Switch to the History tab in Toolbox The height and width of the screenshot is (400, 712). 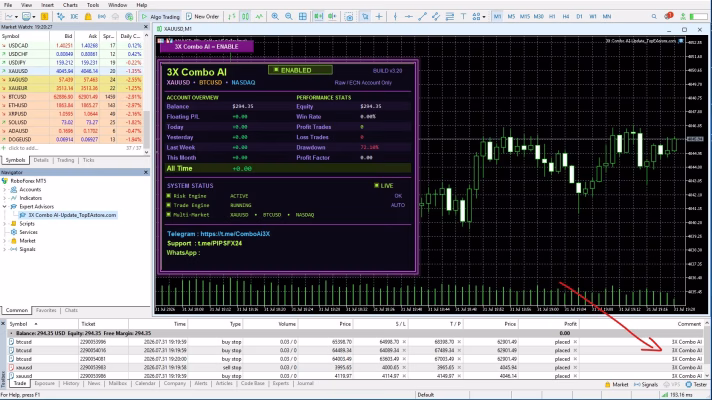71,384
